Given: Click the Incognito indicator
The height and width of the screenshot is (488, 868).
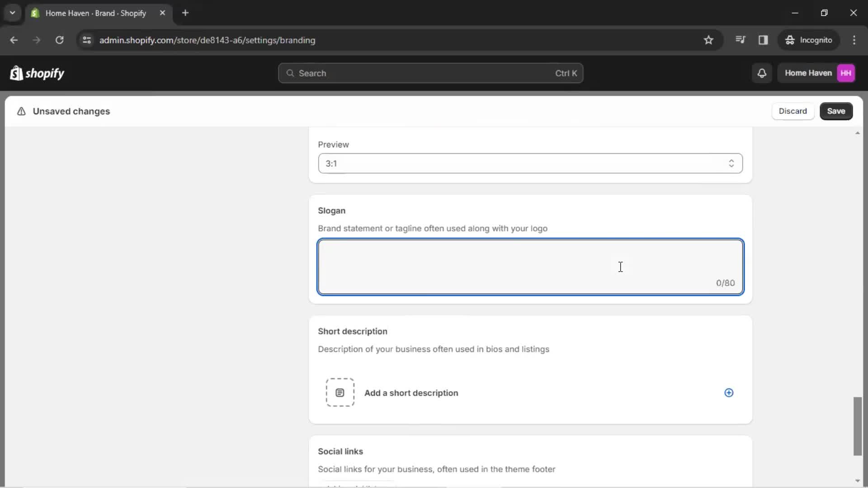Looking at the screenshot, I should pyautogui.click(x=808, y=40).
